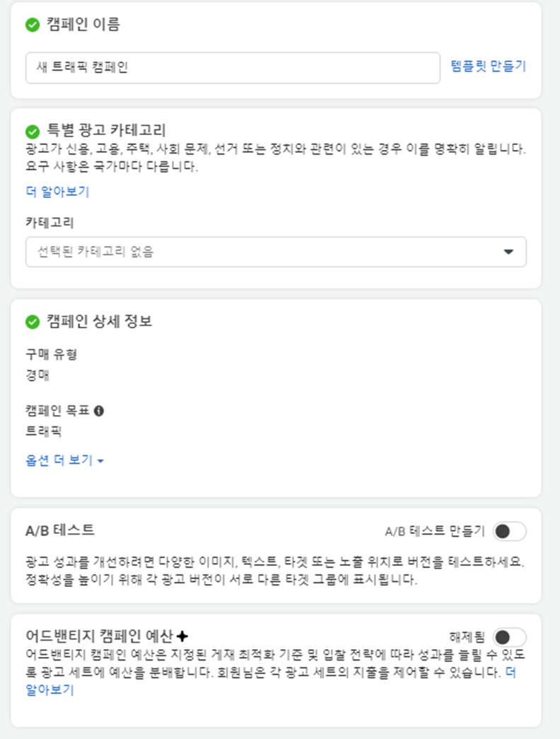
Task: Click the 경매 purchase type value
Action: tap(37, 376)
